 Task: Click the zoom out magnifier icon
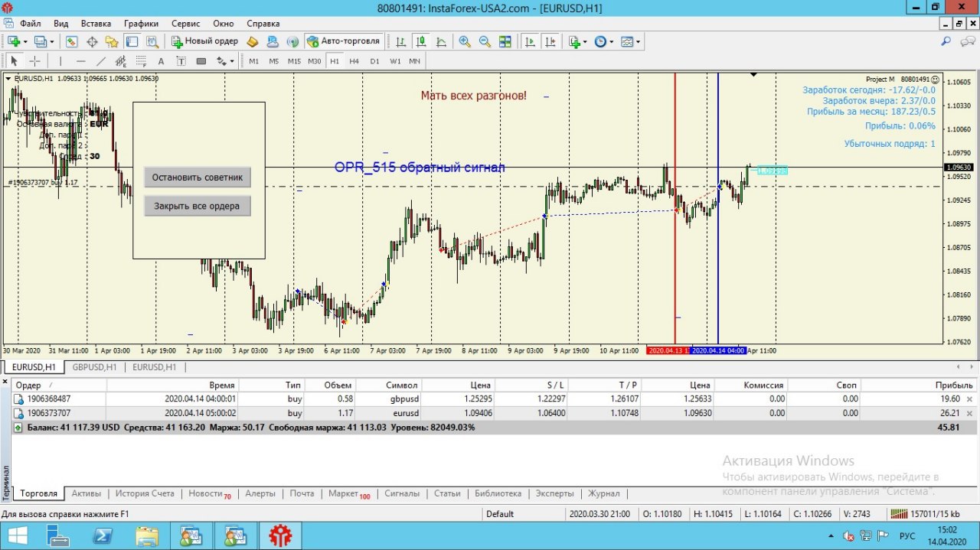485,41
